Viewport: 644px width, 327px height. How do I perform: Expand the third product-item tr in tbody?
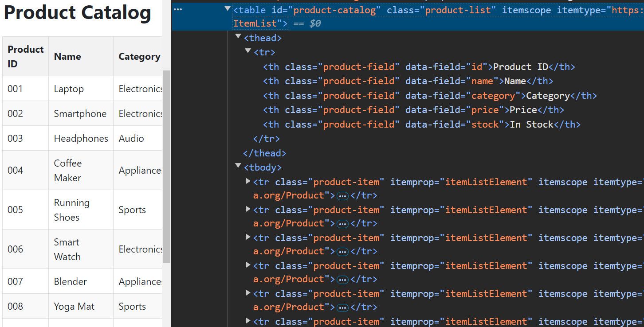[x=248, y=237]
